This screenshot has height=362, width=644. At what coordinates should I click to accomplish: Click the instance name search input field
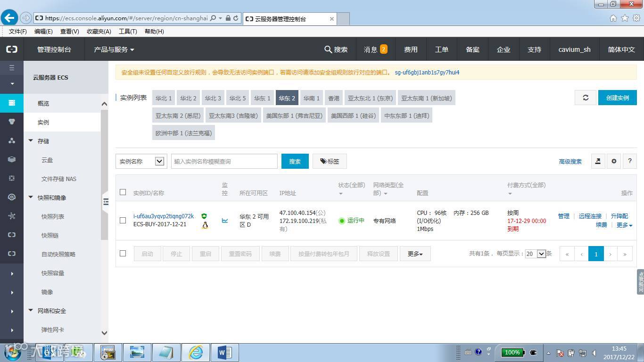coord(224,161)
